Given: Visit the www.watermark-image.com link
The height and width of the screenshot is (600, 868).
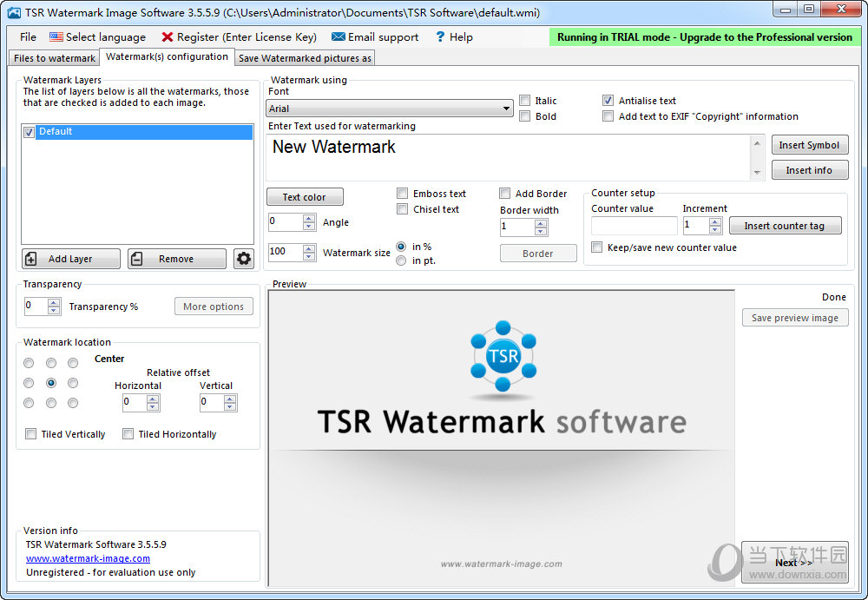Looking at the screenshot, I should 88,558.
